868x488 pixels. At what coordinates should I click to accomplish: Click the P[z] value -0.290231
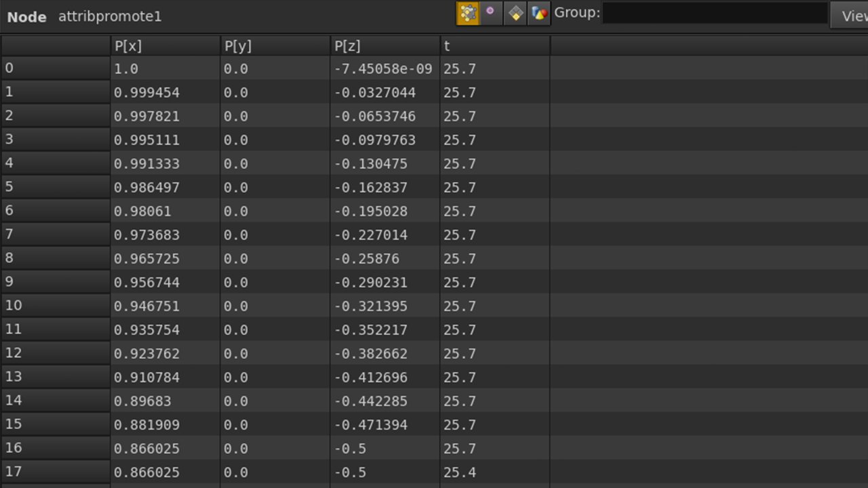click(x=371, y=283)
